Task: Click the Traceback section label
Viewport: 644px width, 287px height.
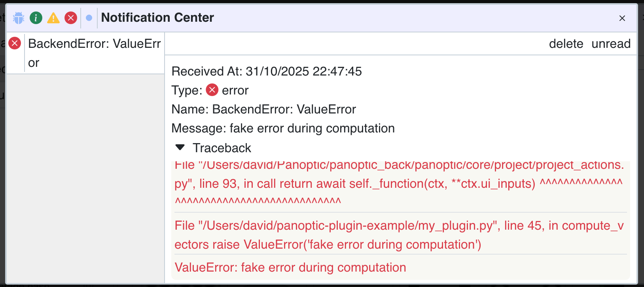Action: click(222, 148)
